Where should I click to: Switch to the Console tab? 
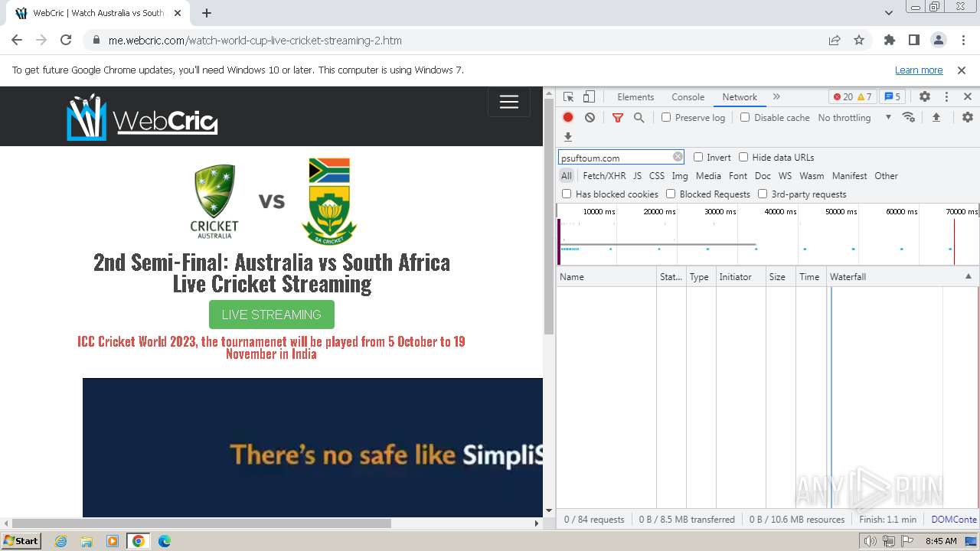(688, 97)
